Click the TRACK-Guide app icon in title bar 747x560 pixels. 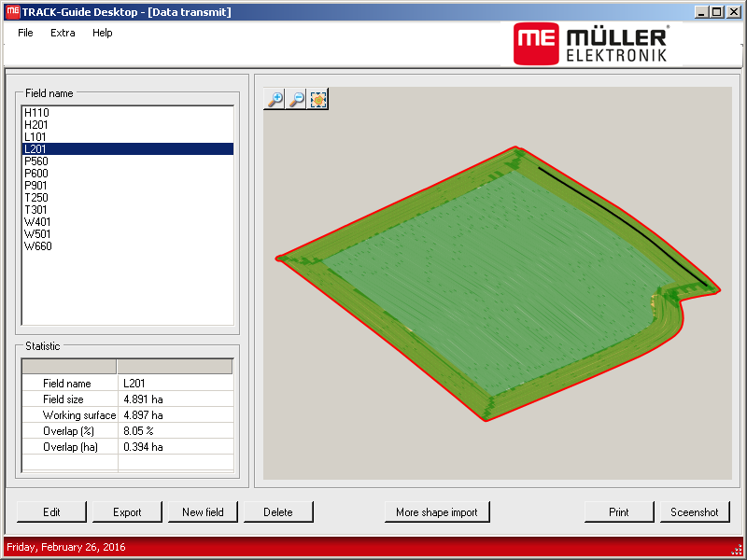click(x=12, y=12)
